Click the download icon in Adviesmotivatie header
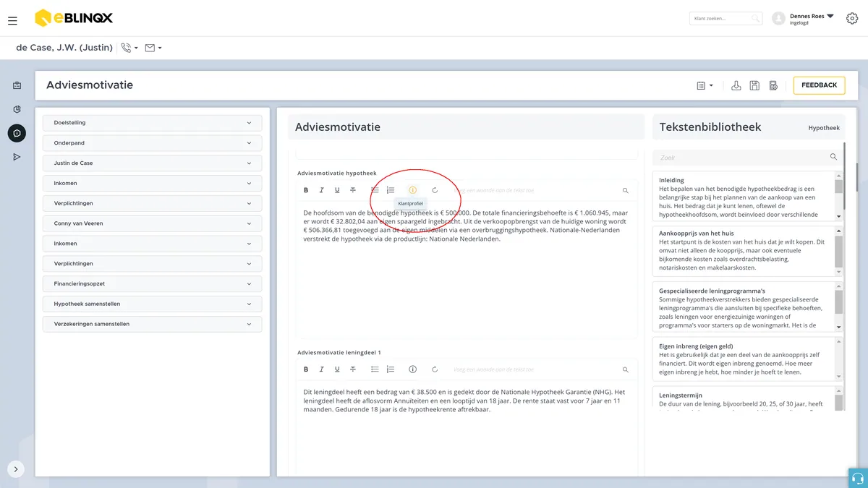 [736, 85]
